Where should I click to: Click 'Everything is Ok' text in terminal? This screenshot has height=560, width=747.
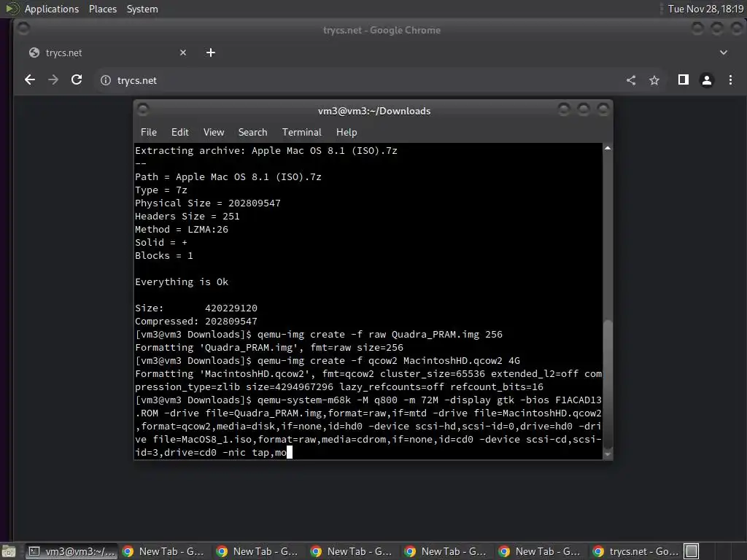click(182, 282)
